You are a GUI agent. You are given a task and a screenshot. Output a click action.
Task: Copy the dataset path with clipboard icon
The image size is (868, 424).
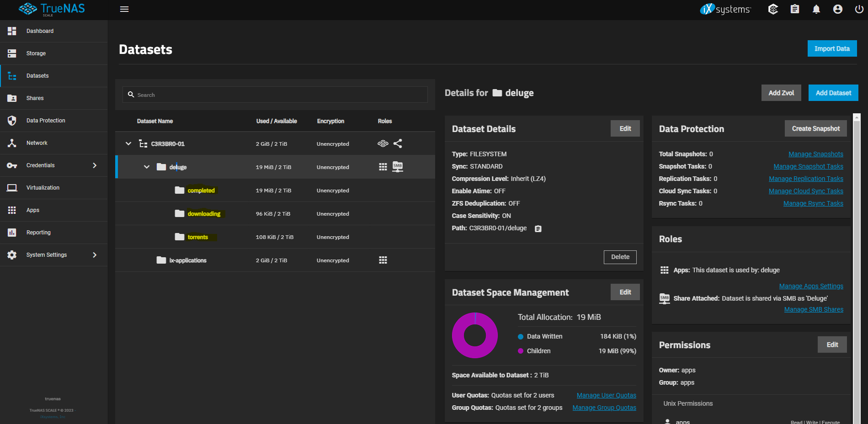tap(538, 228)
